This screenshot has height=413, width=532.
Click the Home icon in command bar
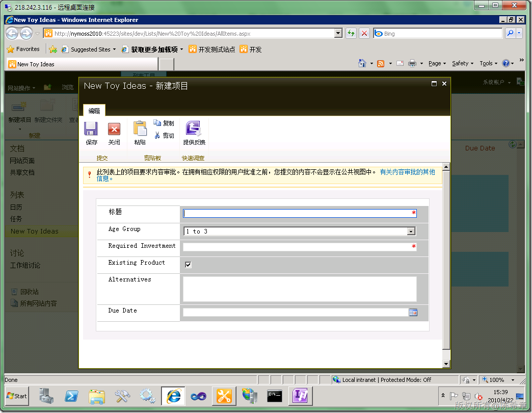pos(362,63)
